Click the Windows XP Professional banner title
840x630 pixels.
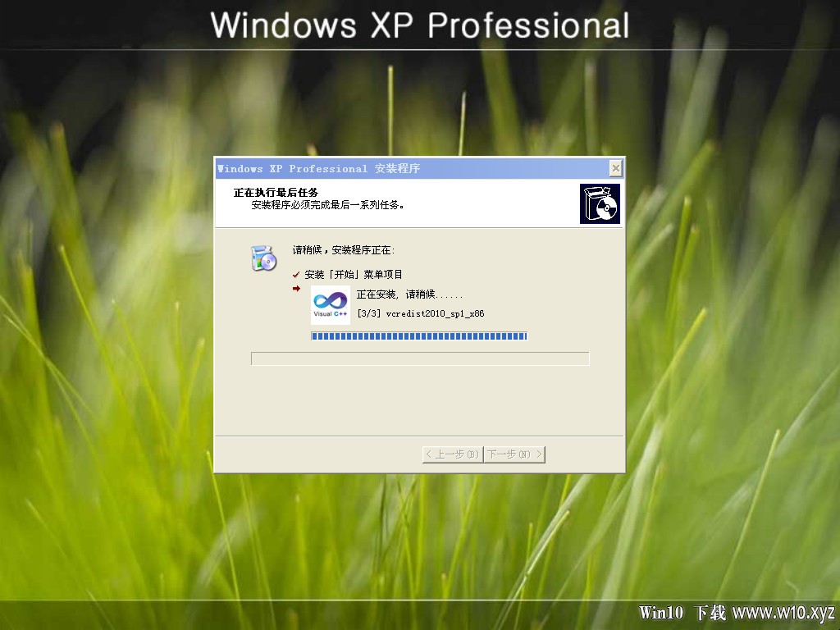[420, 25]
